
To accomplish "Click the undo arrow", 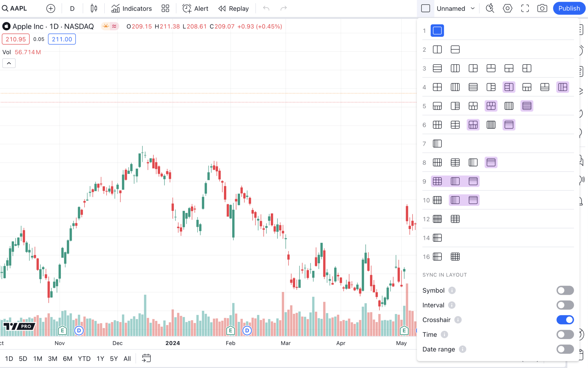I will tap(266, 8).
